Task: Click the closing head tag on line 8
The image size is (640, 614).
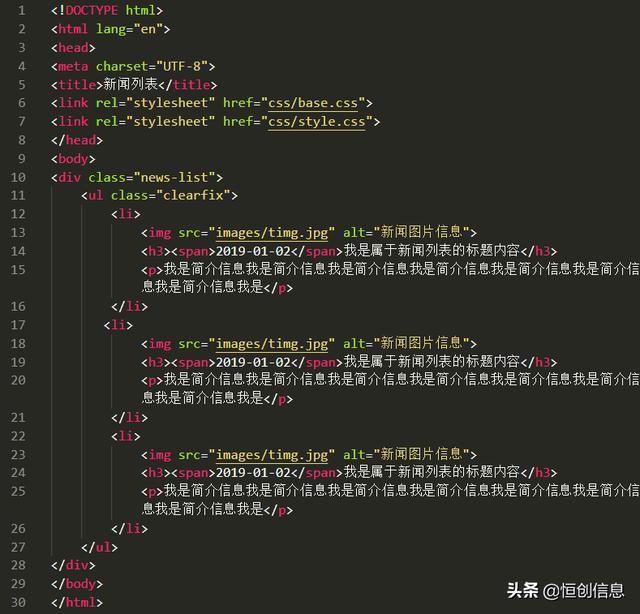Action: (x=77, y=140)
